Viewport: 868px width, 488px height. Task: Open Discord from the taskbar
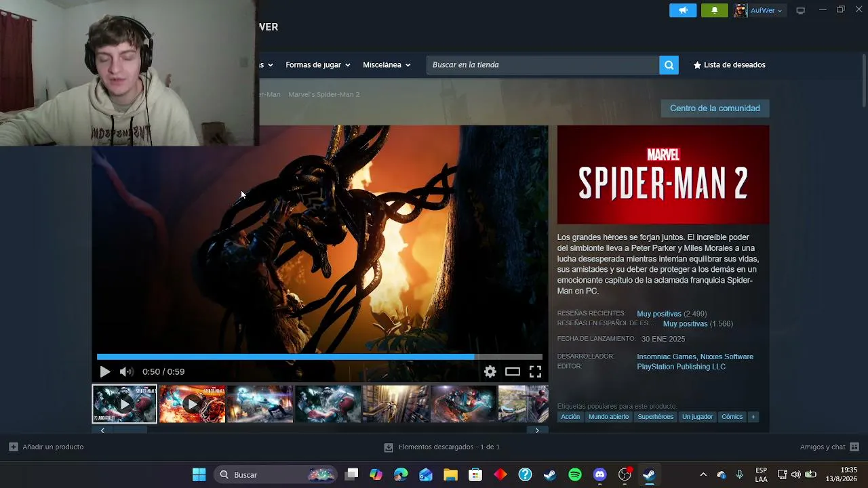click(x=599, y=474)
